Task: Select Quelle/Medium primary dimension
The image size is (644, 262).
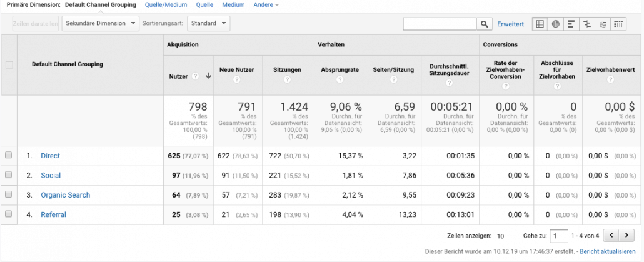Action: tap(165, 5)
